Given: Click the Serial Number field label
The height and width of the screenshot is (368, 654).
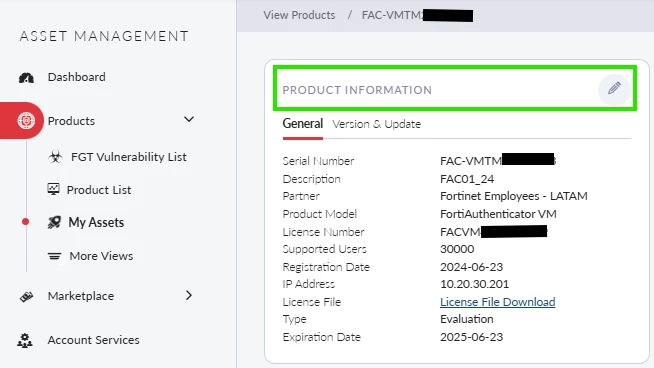Looking at the screenshot, I should [318, 161].
